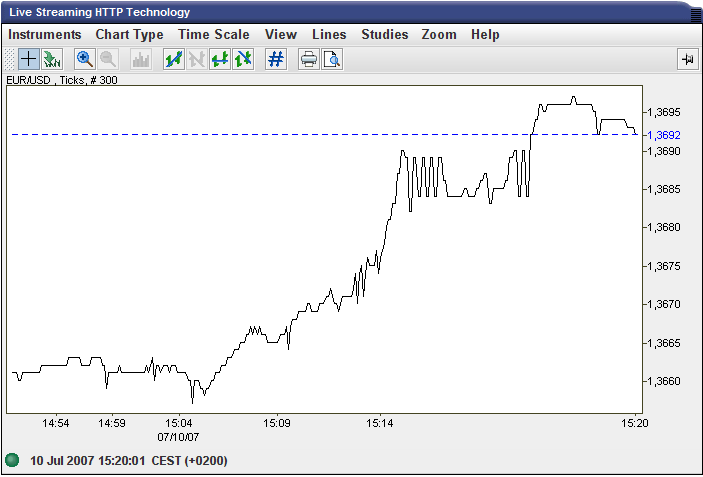Print the chart using printer icon
703x477 pixels.
[x=309, y=59]
